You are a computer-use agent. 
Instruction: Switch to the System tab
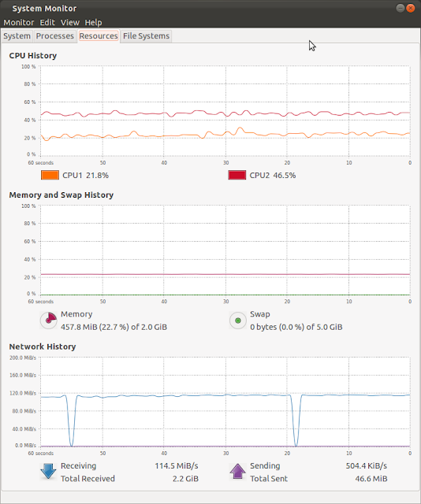17,36
